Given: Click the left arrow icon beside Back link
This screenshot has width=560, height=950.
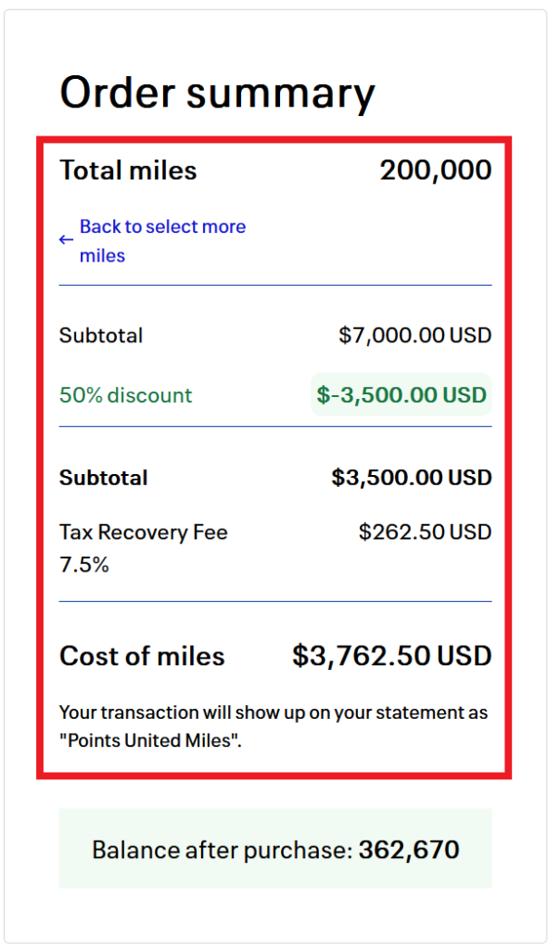Looking at the screenshot, I should point(66,240).
